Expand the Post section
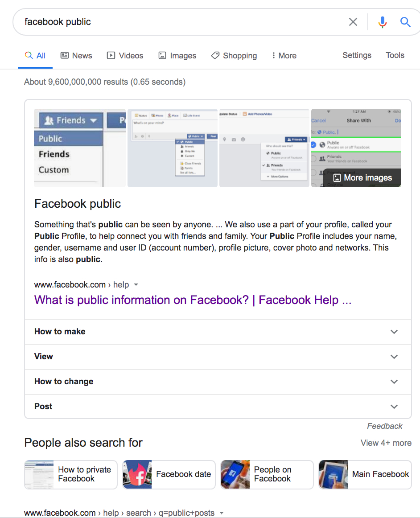The image size is (420, 518). click(218, 407)
